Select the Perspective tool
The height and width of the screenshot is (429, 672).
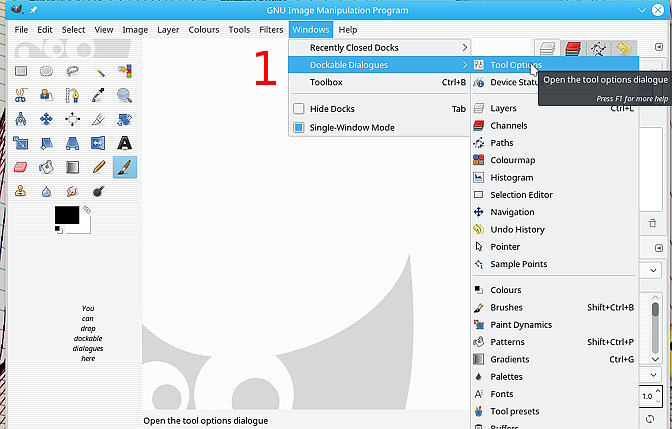pyautogui.click(x=72, y=143)
